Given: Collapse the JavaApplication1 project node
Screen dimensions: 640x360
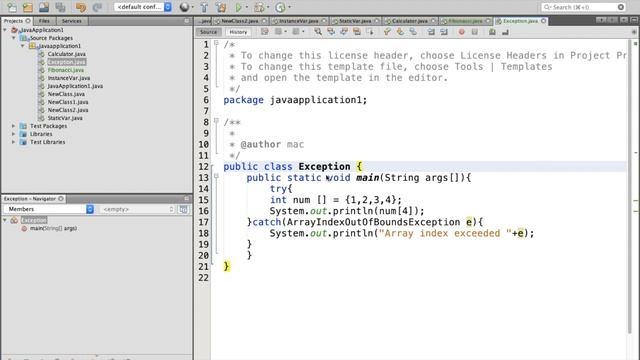Looking at the screenshot, I should (5, 30).
